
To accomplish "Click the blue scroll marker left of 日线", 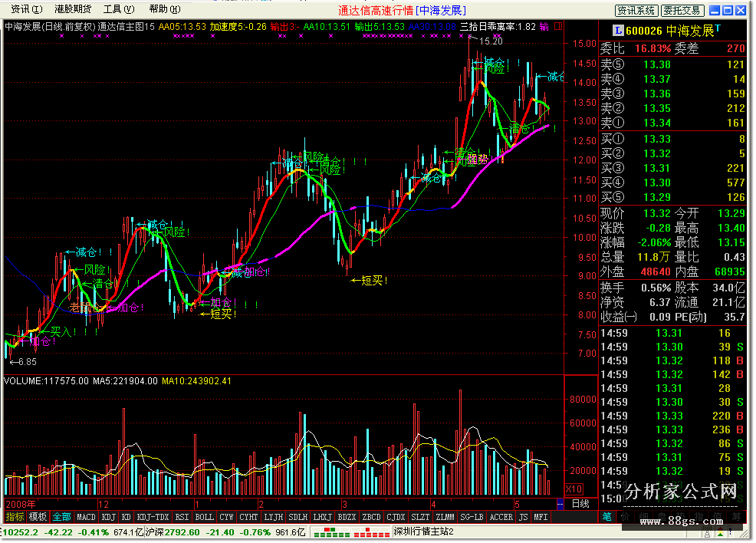I will point(560,504).
